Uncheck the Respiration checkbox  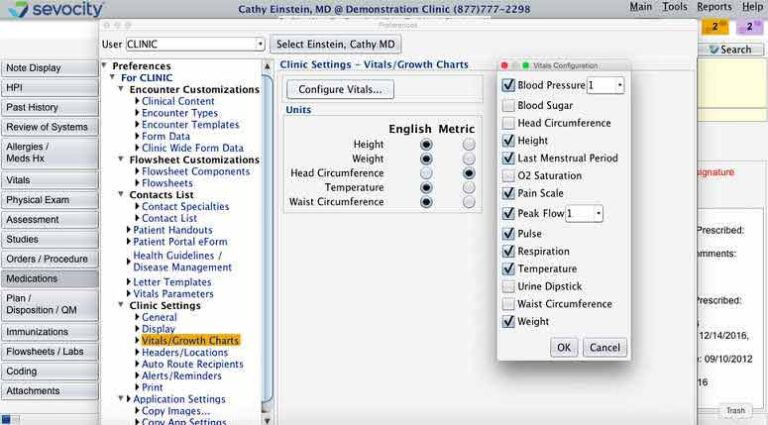pos(508,251)
